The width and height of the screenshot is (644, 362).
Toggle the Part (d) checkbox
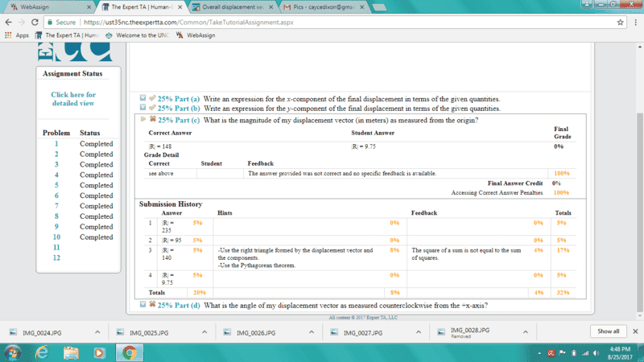pyautogui.click(x=142, y=306)
